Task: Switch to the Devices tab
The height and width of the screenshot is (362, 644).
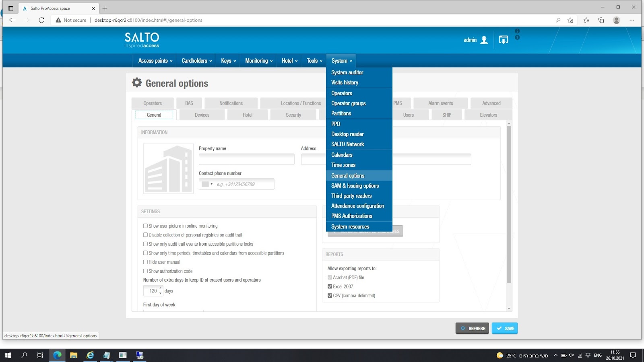Action: (202, 115)
